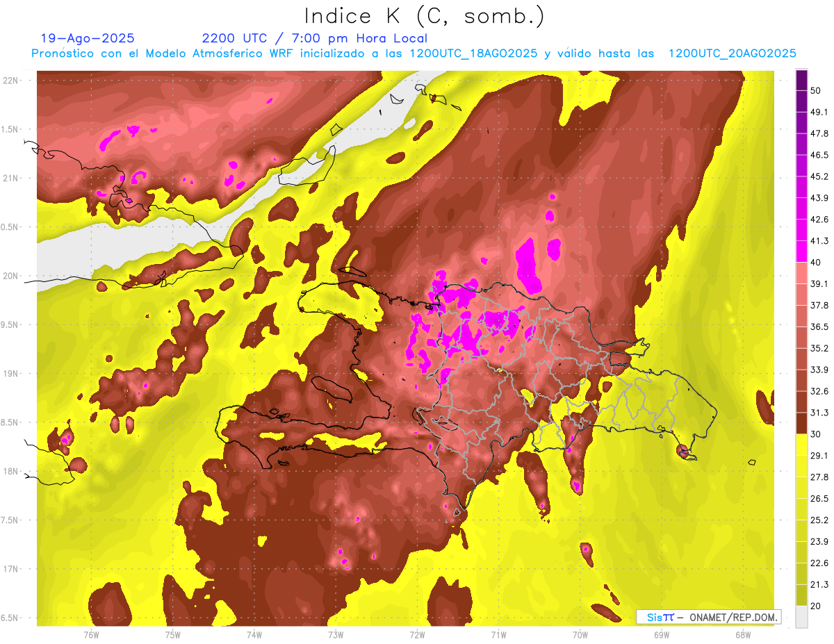Click the legend value "40"

[x=816, y=262]
